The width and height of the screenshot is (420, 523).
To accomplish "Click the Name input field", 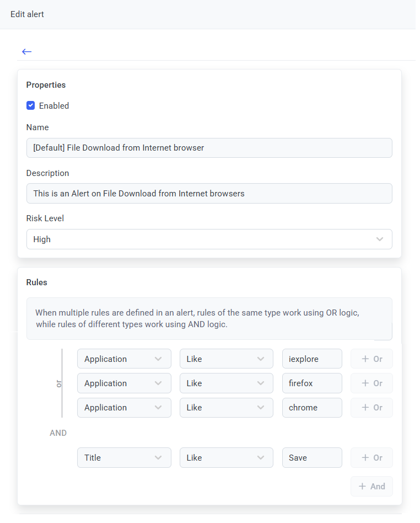I will [209, 148].
